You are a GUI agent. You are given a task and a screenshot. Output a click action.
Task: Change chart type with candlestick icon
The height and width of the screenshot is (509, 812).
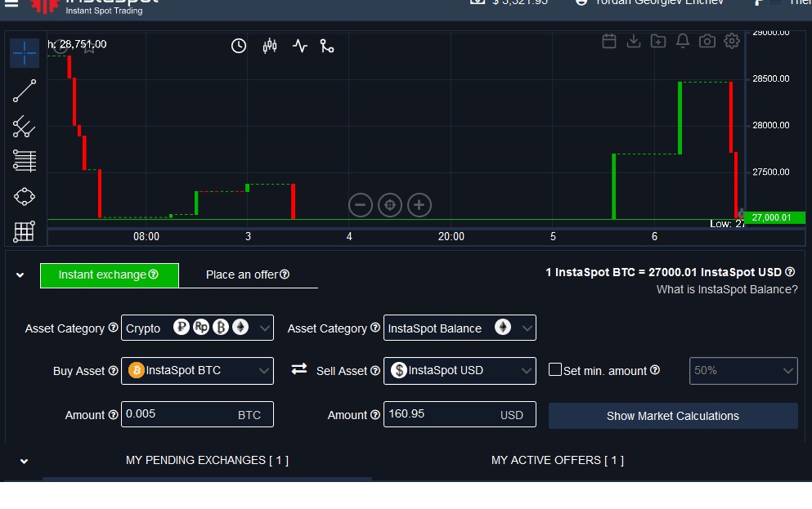coord(270,46)
